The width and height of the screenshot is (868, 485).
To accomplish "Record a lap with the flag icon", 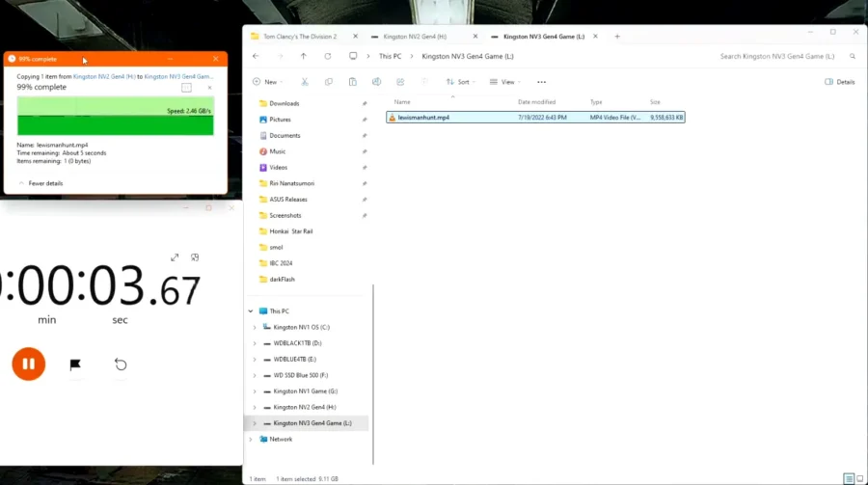I will click(x=75, y=364).
